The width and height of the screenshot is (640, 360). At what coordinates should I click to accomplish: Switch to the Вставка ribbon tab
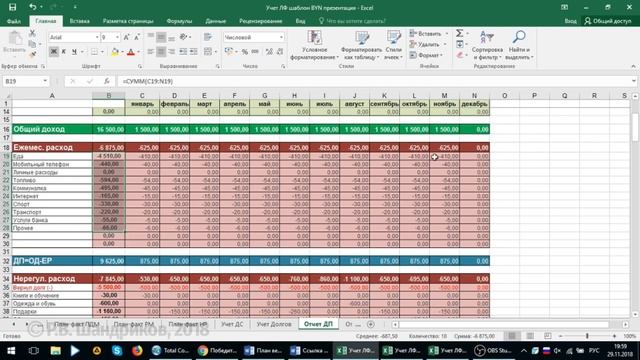[80, 21]
